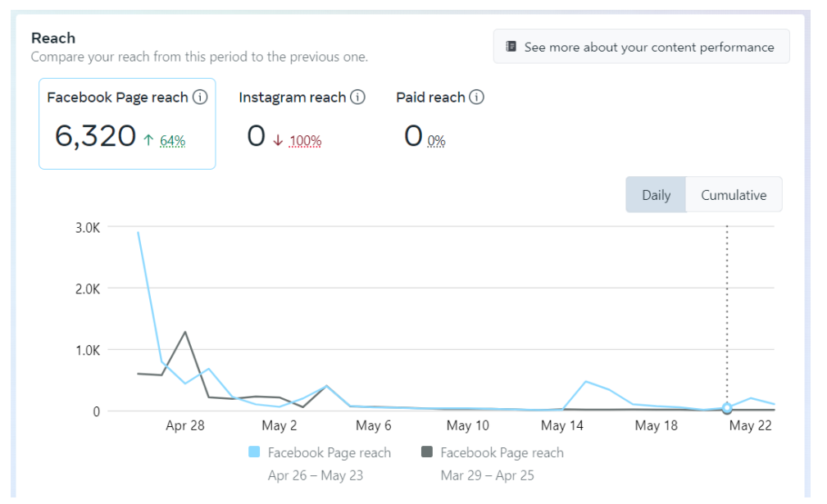Click the chart hover marker near May 22
The height and width of the screenshot is (504, 827).
coord(727,408)
